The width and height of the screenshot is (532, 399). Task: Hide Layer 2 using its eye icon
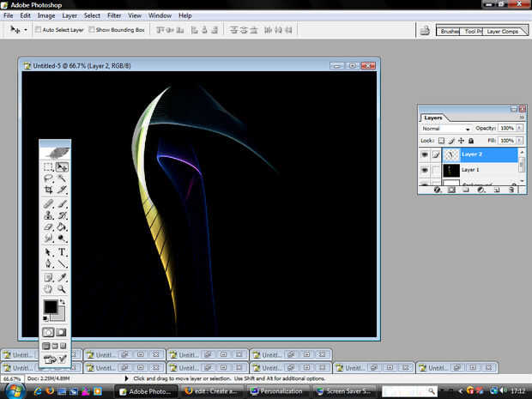pos(425,155)
